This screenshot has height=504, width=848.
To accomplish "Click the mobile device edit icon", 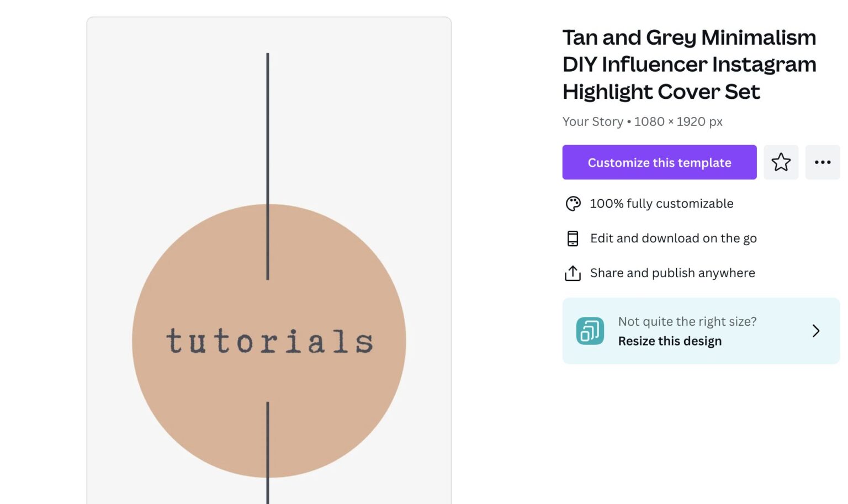I will tap(573, 238).
